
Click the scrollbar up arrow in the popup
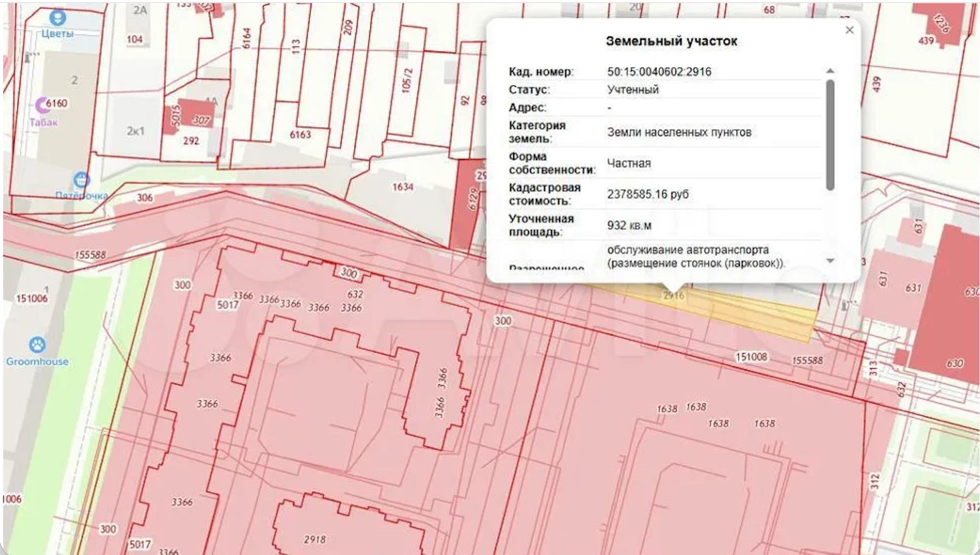(830, 71)
